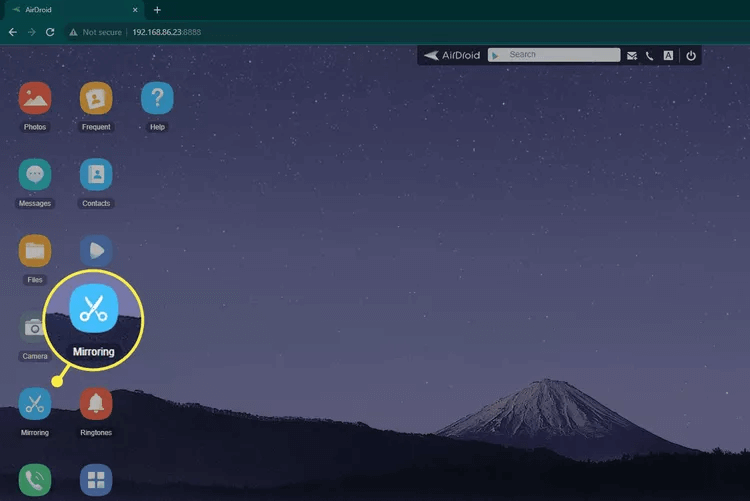Reload the page with browser refresh button
This screenshot has width=750, height=501.
(x=50, y=32)
